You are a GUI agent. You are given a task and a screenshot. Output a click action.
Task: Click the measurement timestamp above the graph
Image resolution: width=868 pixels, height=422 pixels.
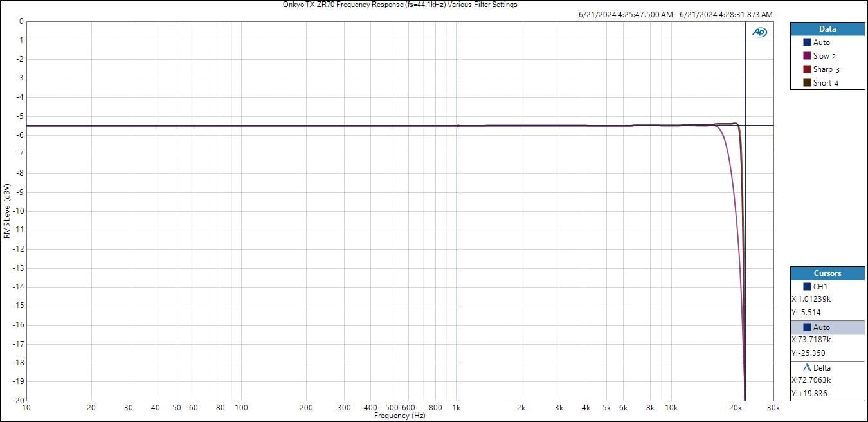[x=675, y=15]
